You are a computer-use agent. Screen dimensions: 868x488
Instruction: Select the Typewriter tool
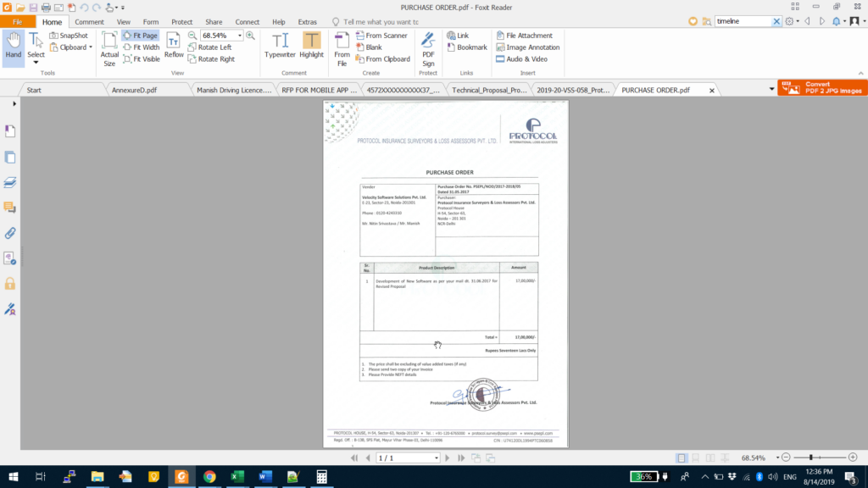click(280, 47)
